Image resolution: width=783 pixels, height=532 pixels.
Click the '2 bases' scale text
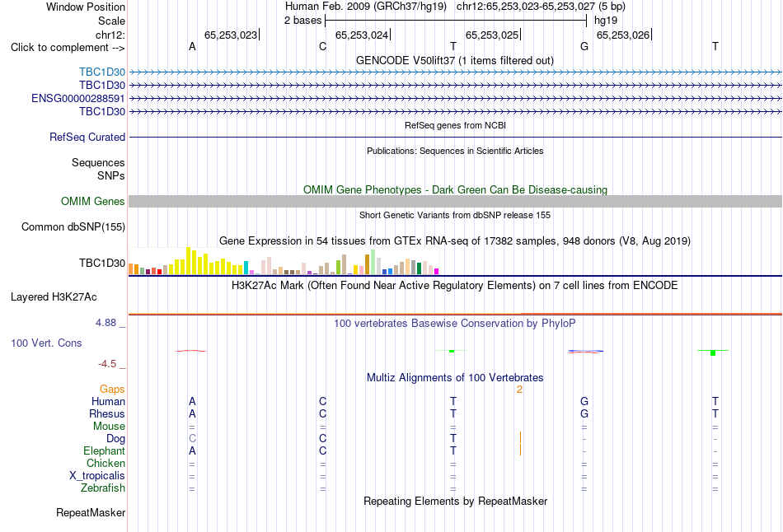point(302,21)
